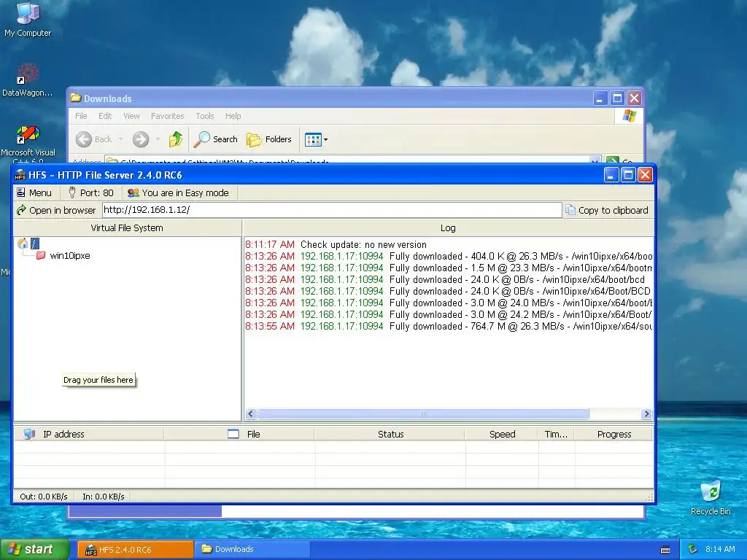Click the Out: 0.0 KB/s status bar entry
The height and width of the screenshot is (560, 747).
[x=43, y=496]
